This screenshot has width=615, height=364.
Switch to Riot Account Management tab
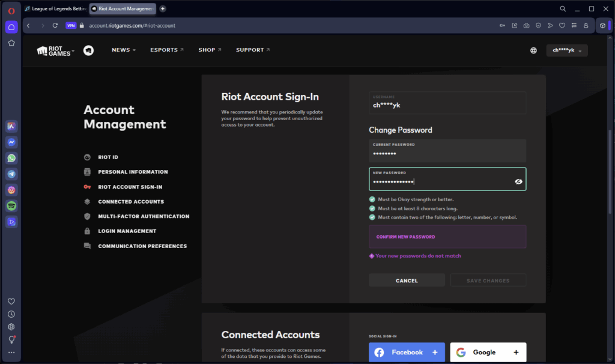123,8
